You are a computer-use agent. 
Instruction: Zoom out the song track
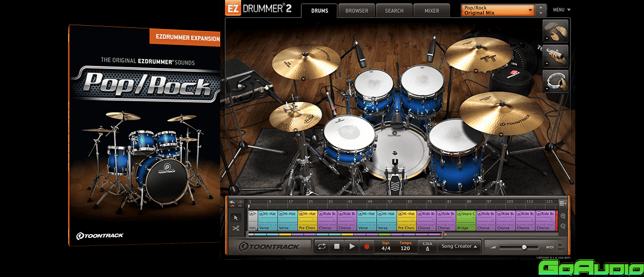coord(562,226)
